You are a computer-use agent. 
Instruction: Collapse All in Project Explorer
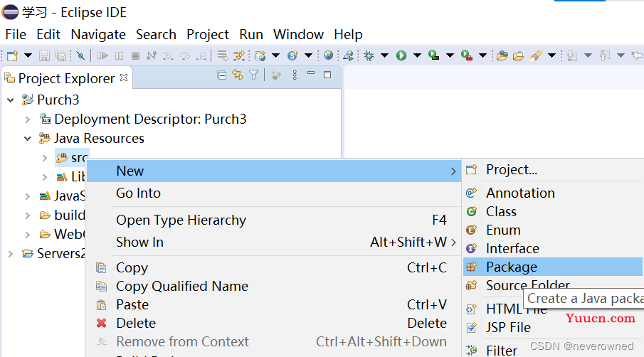[x=222, y=75]
